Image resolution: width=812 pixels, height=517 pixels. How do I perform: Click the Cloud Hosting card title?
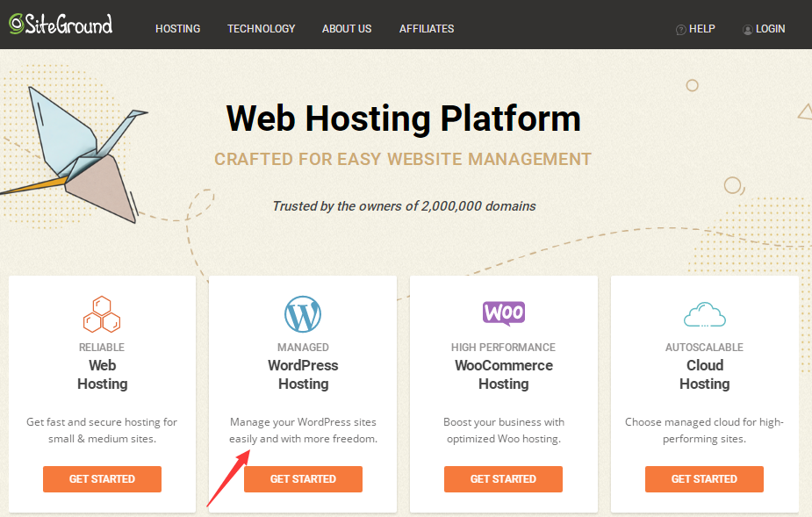click(x=704, y=375)
